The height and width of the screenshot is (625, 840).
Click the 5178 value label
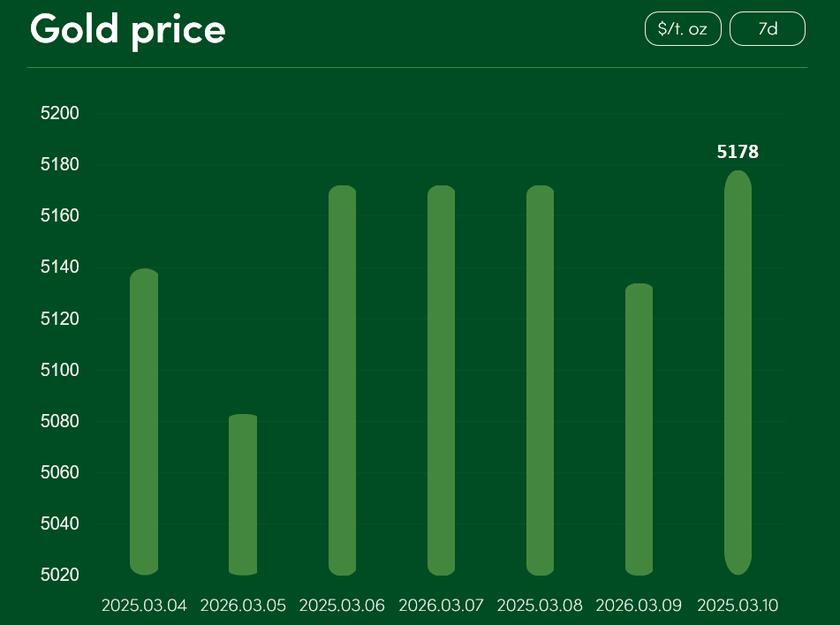tap(738, 152)
